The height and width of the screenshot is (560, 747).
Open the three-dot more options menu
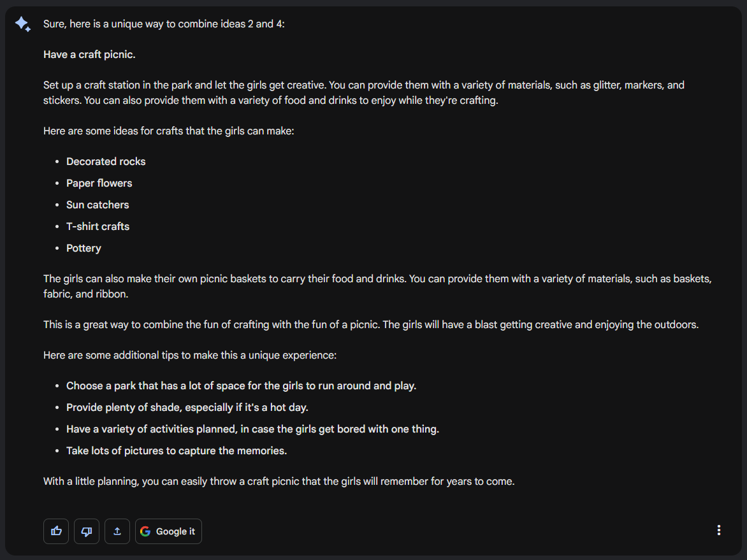tap(719, 530)
